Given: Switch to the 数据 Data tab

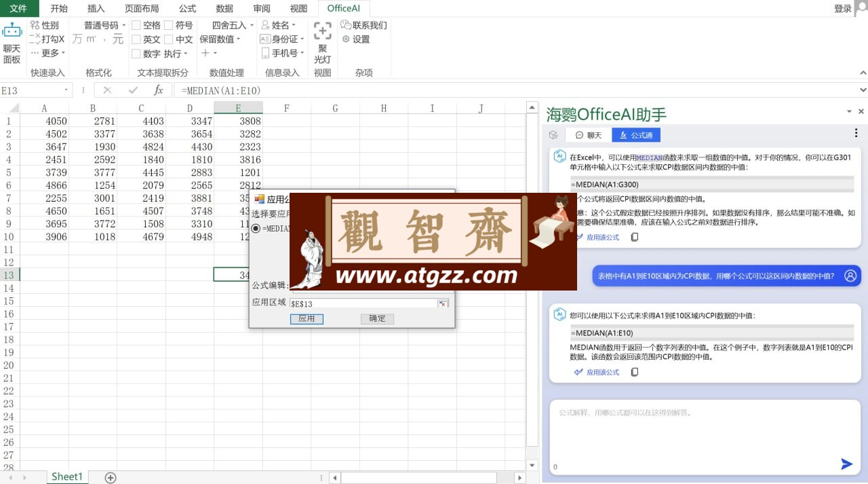Looking at the screenshot, I should [x=224, y=8].
